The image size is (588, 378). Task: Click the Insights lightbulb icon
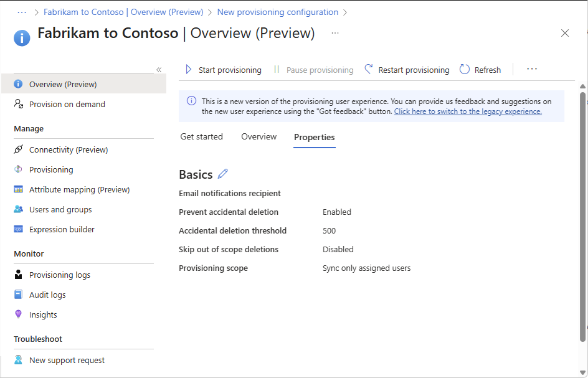[x=18, y=314]
